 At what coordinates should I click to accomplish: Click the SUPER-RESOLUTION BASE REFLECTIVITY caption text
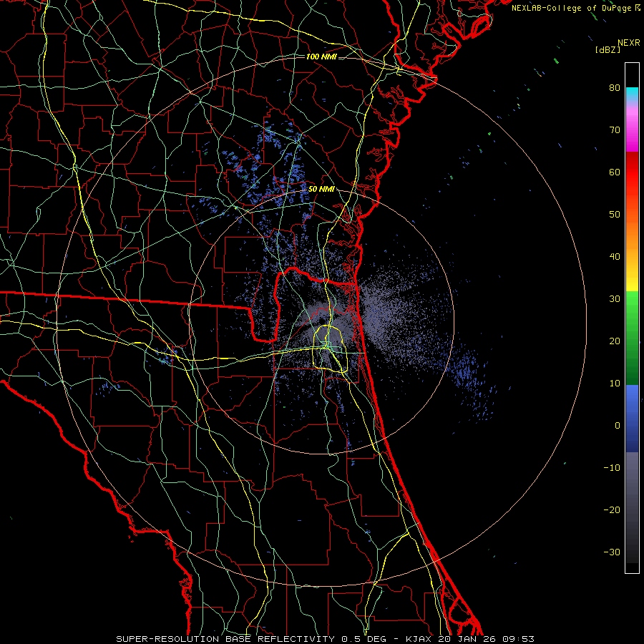pyautogui.click(x=225, y=639)
